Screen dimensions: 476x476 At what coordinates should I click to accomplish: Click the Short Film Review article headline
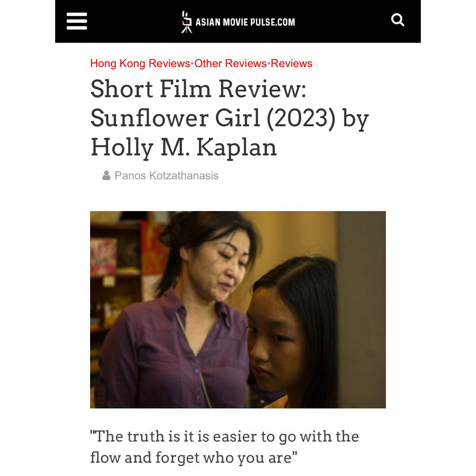coord(230,118)
